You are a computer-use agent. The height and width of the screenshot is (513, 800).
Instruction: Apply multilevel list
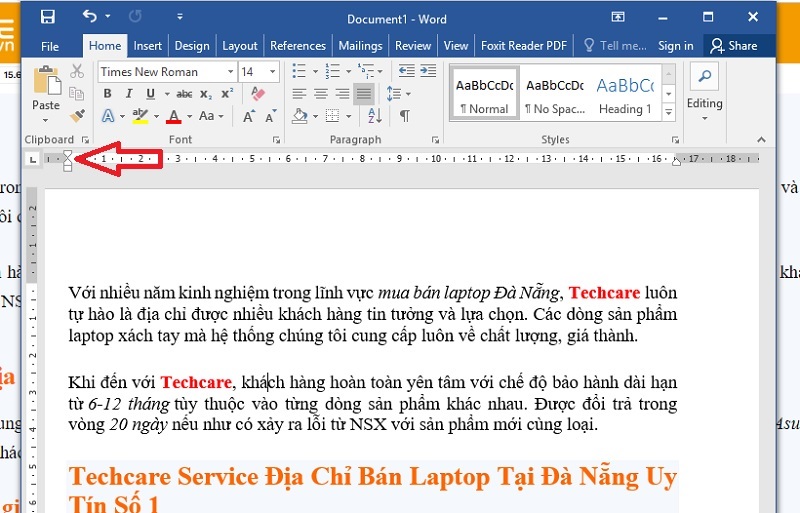pyautogui.click(x=366, y=71)
